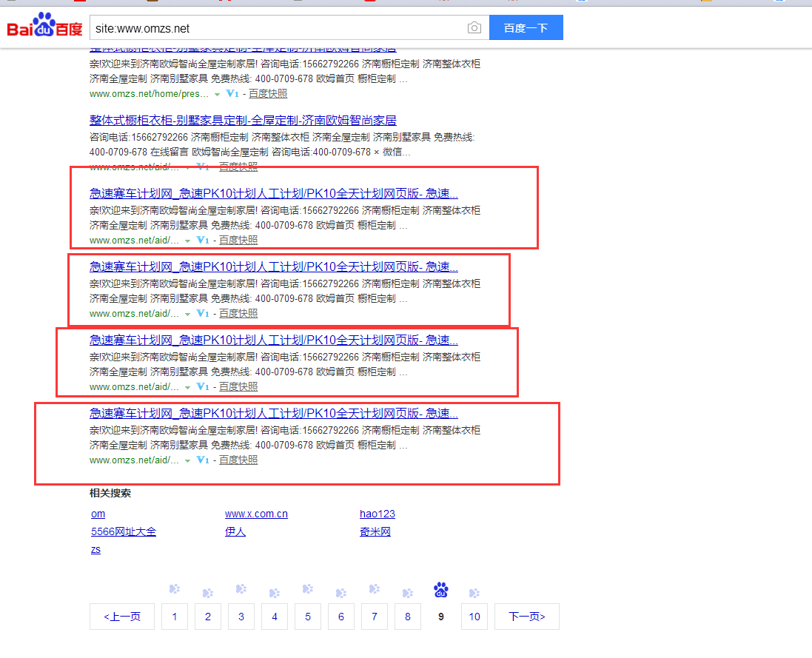812x658 pixels.
Task: Go to next page with 下一页>
Action: point(527,617)
